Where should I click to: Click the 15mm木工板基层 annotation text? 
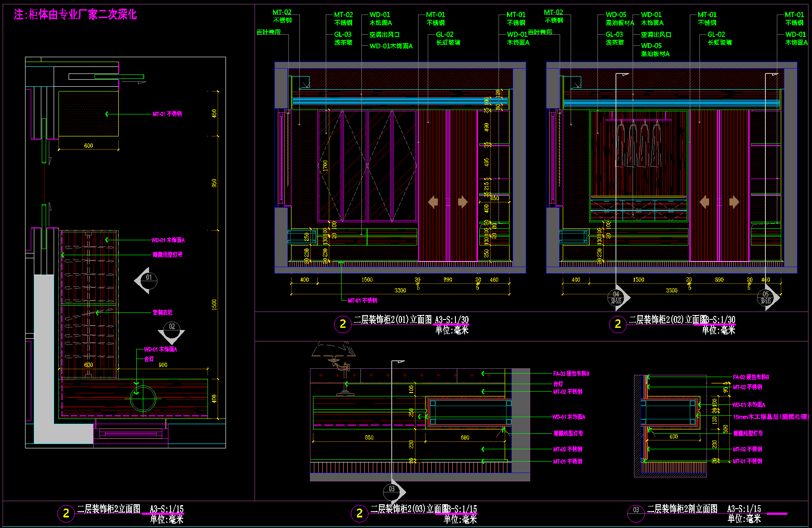(770, 417)
